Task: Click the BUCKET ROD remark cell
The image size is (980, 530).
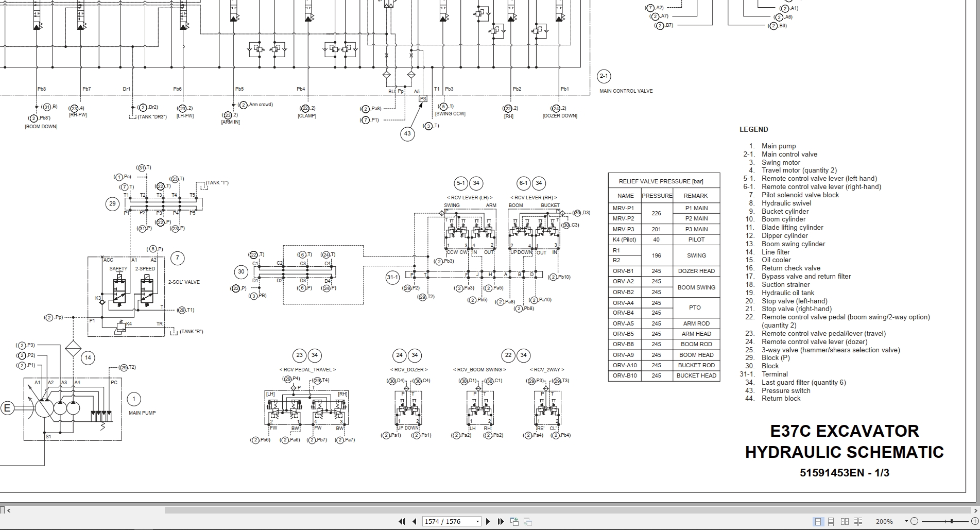Action: (x=696, y=365)
